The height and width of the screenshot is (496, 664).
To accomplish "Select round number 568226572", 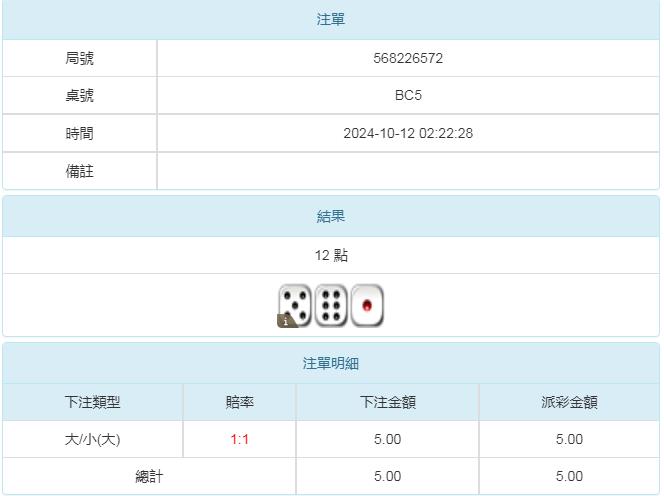I will 408,58.
